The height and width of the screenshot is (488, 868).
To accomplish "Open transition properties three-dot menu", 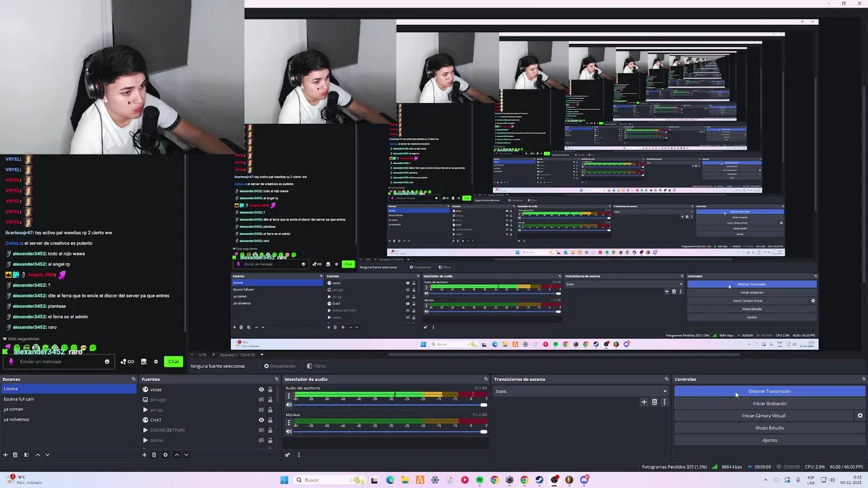I will [664, 402].
